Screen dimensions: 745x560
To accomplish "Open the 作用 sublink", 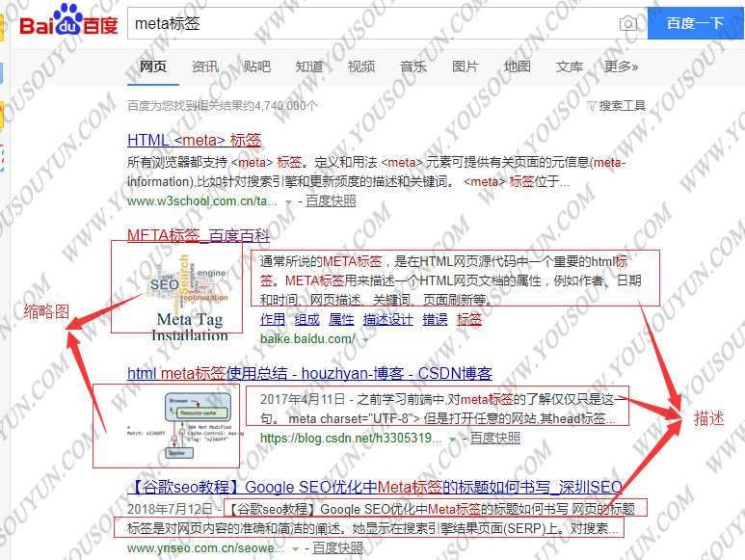I will (273, 320).
